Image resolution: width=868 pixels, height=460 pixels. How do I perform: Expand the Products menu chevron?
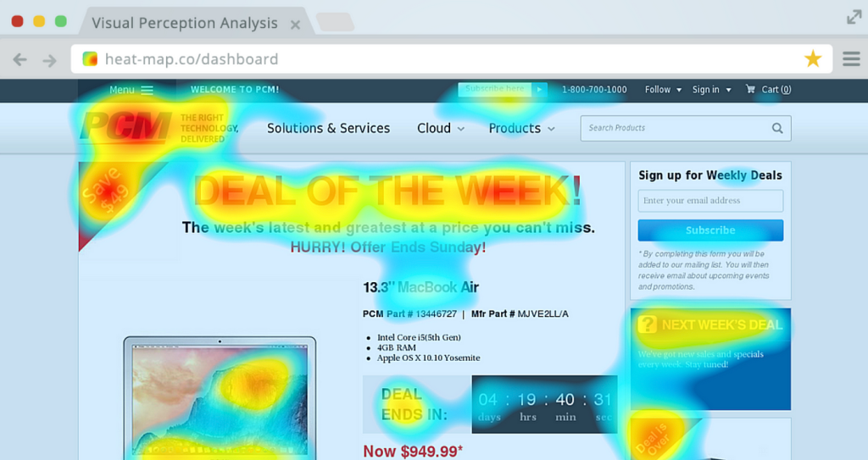coord(551,129)
